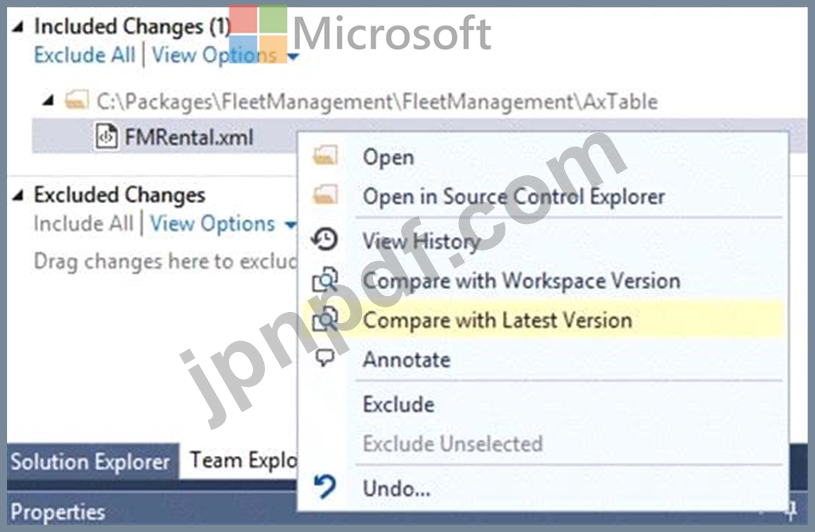Click the Undo arrow icon
This screenshot has height=532, width=815.
pos(325,488)
